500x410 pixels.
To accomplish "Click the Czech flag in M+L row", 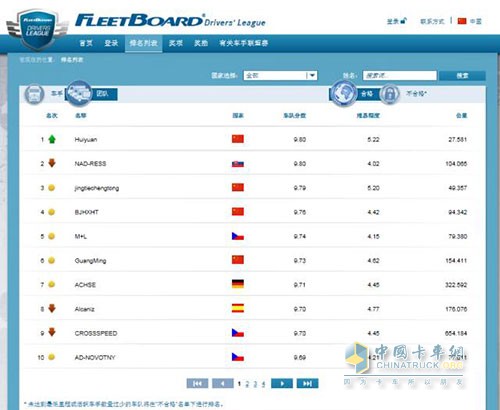I will (238, 236).
